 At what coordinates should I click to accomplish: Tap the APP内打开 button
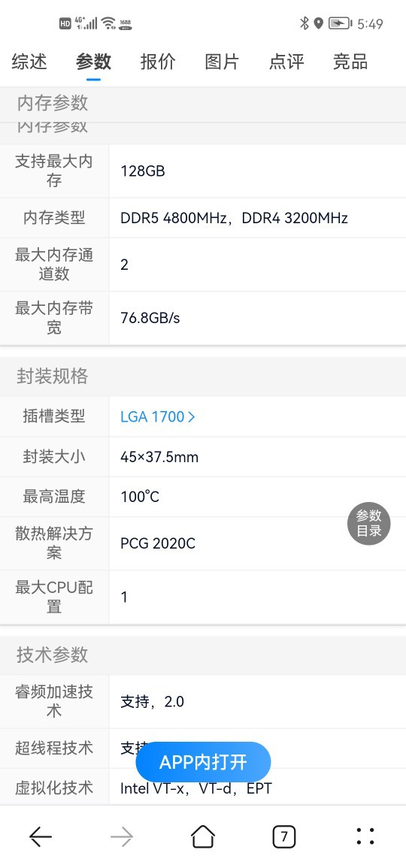coord(203,762)
